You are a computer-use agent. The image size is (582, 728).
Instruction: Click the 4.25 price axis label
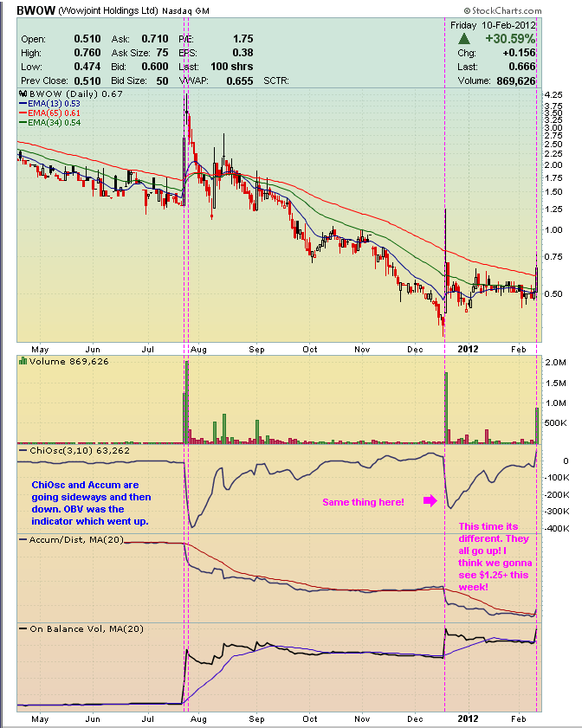click(x=553, y=94)
